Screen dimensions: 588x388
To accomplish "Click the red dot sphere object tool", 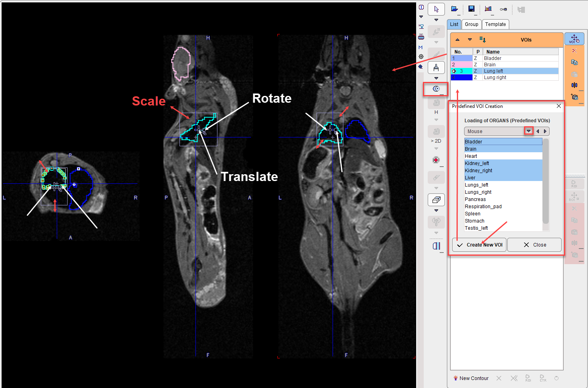I will pos(436,160).
